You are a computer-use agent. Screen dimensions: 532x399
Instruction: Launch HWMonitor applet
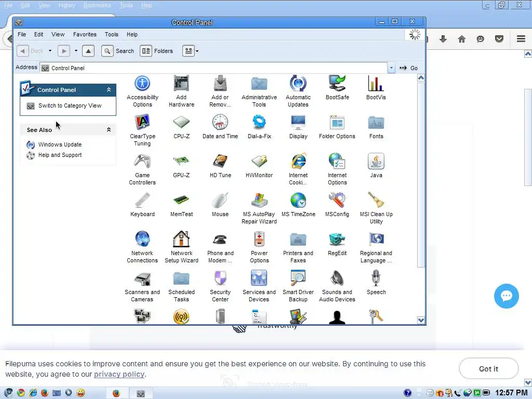259,166
